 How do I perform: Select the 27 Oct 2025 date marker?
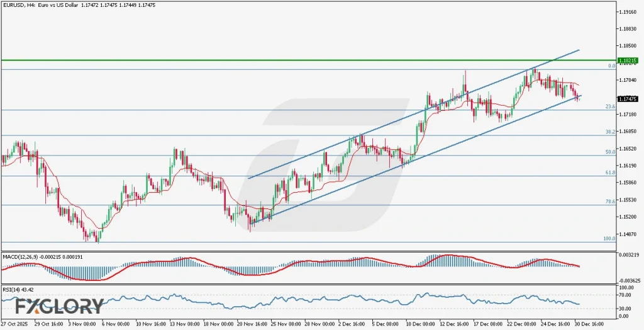point(14,323)
